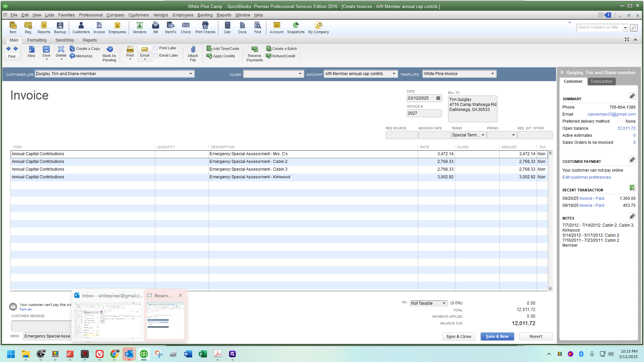Toggle the Email Later checkbox
Screen dimensions: 644x362
pyautogui.click(x=156, y=56)
